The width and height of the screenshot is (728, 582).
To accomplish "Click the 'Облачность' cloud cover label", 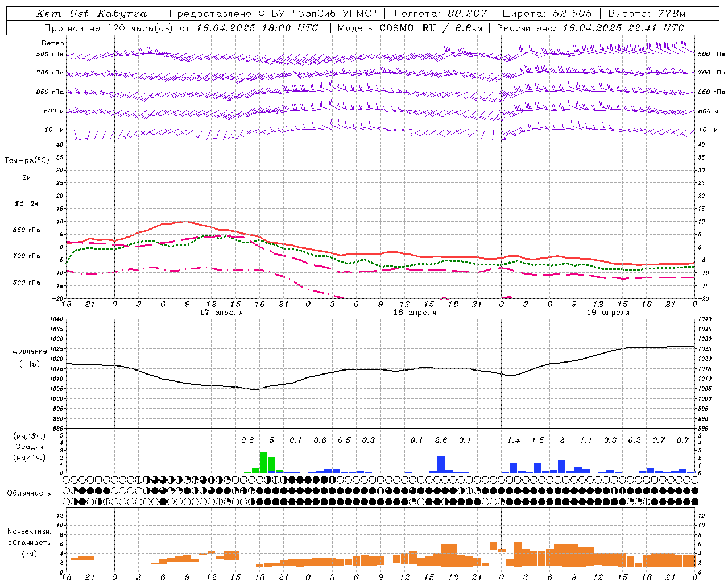I will click(x=29, y=493).
